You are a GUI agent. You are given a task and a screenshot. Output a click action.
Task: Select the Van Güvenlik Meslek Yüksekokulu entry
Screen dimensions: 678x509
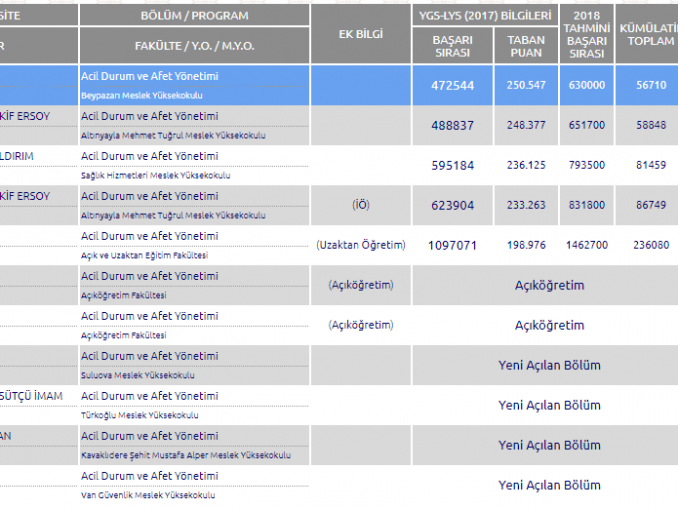click(147, 495)
